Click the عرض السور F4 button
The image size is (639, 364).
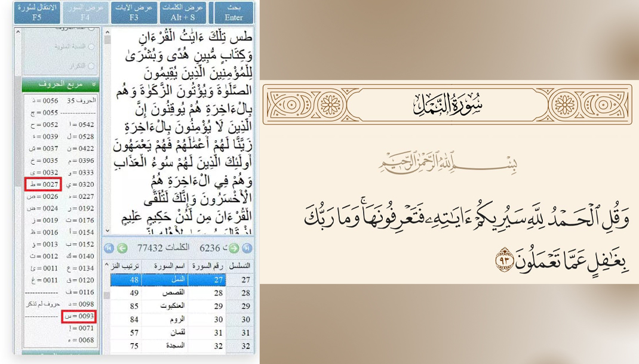pyautogui.click(x=85, y=13)
